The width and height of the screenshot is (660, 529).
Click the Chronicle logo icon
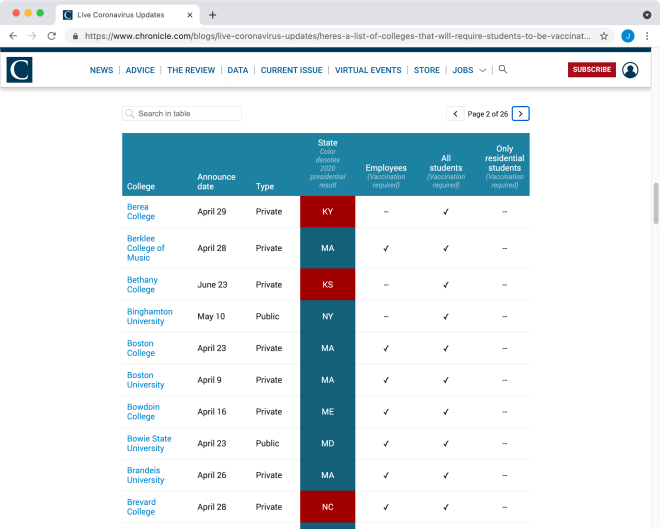[19, 70]
